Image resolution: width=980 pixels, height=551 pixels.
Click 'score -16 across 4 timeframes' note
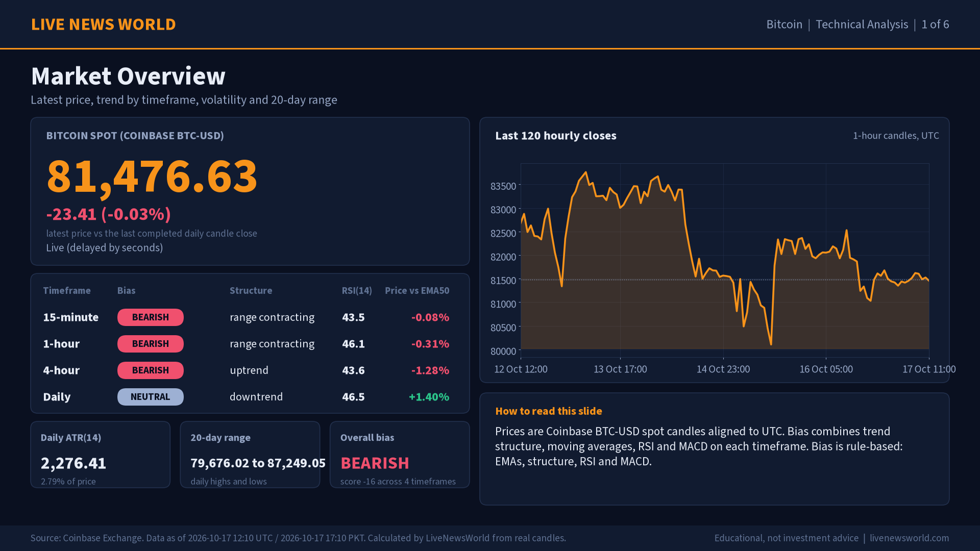coord(398,482)
